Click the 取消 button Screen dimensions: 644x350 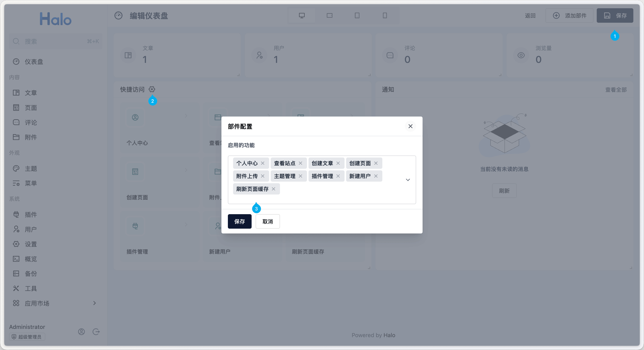tap(267, 221)
